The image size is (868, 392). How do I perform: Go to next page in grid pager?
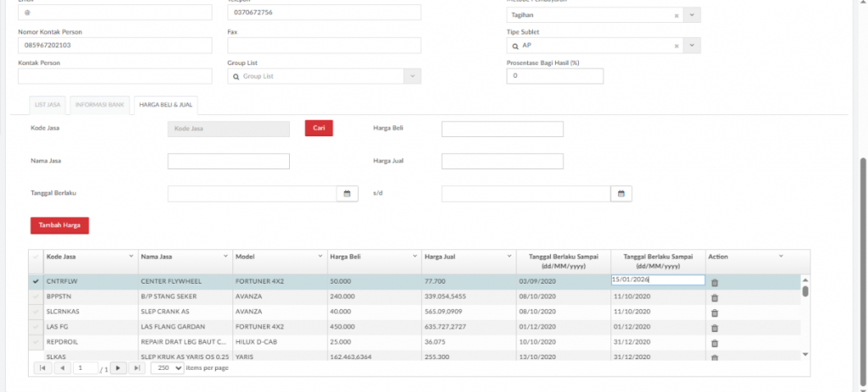click(x=119, y=368)
